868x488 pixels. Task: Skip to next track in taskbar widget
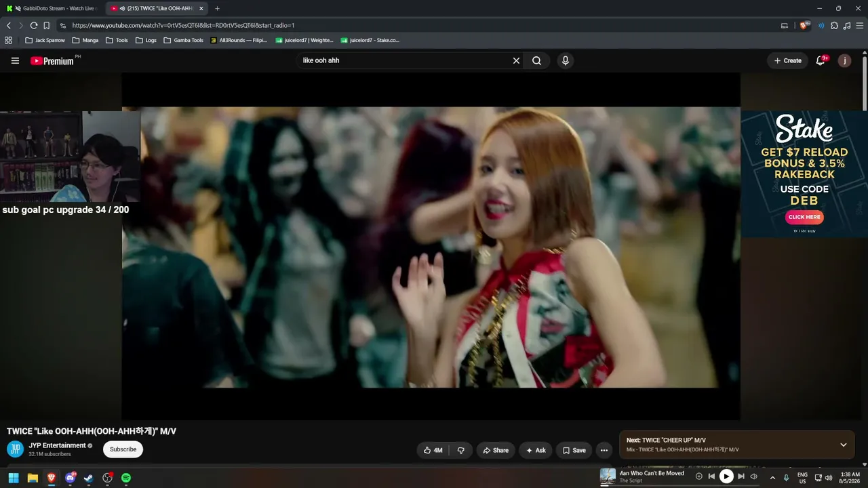[x=741, y=476]
